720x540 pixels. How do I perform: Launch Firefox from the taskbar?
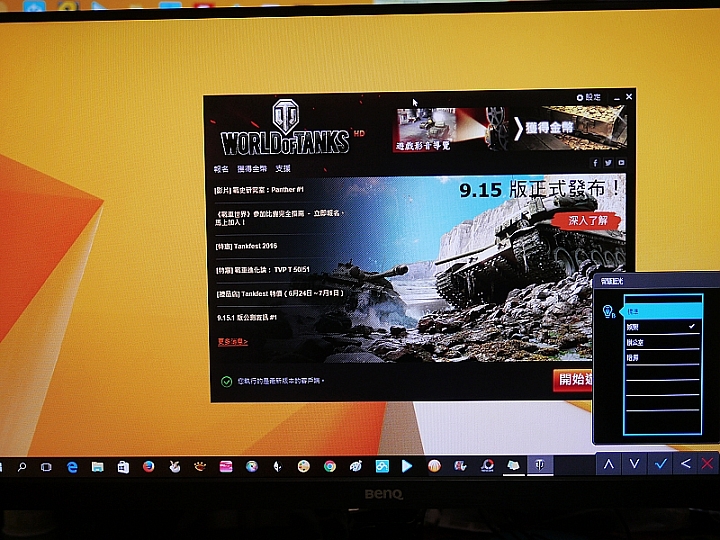pos(148,467)
